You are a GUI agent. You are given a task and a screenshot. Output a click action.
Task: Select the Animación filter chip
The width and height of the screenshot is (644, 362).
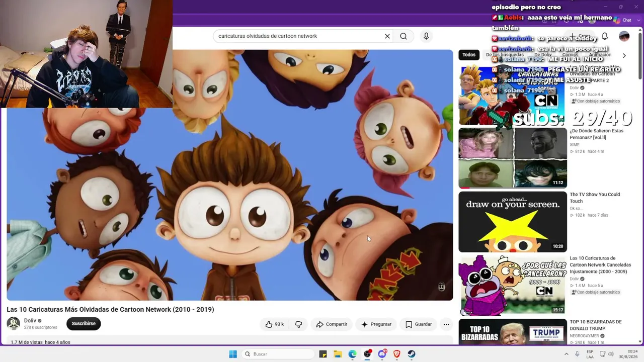(600, 55)
